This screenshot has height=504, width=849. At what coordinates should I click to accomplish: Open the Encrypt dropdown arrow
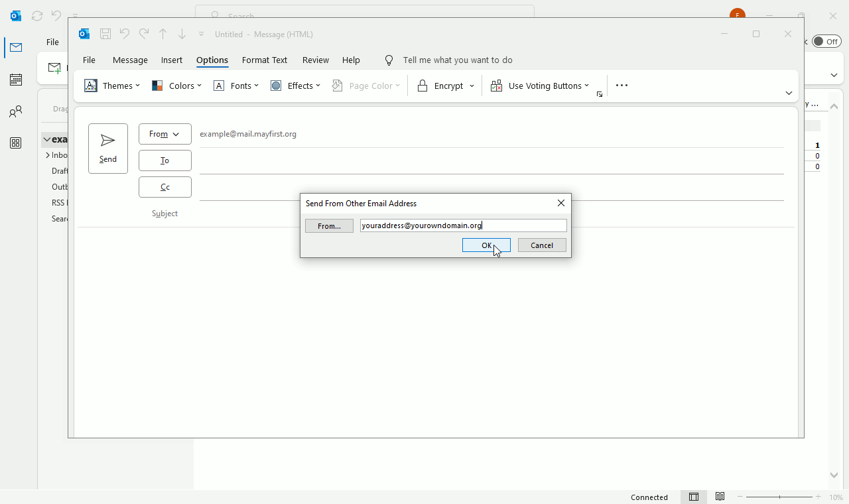click(472, 86)
